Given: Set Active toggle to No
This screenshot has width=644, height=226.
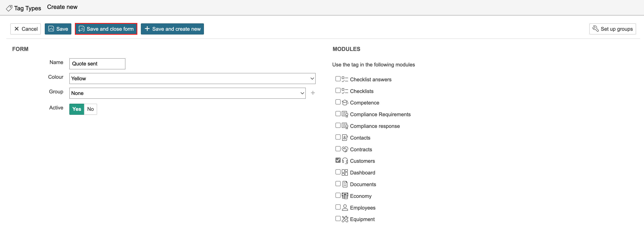Looking at the screenshot, I should [90, 109].
